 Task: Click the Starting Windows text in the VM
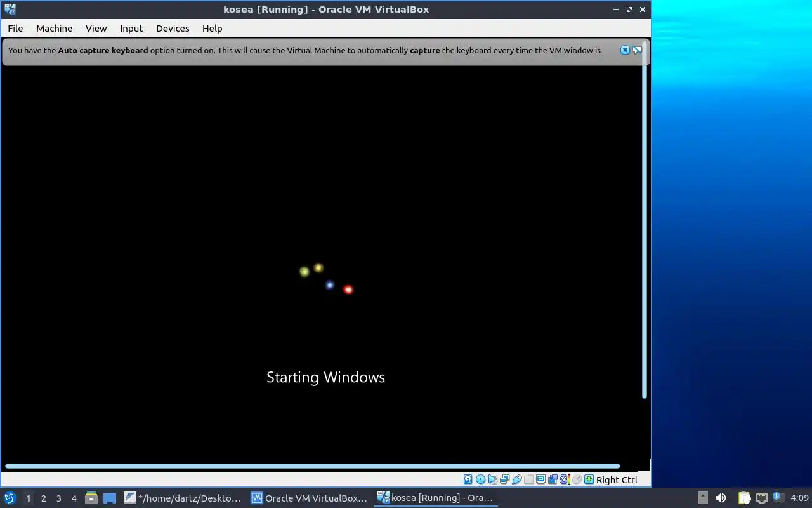coord(325,377)
